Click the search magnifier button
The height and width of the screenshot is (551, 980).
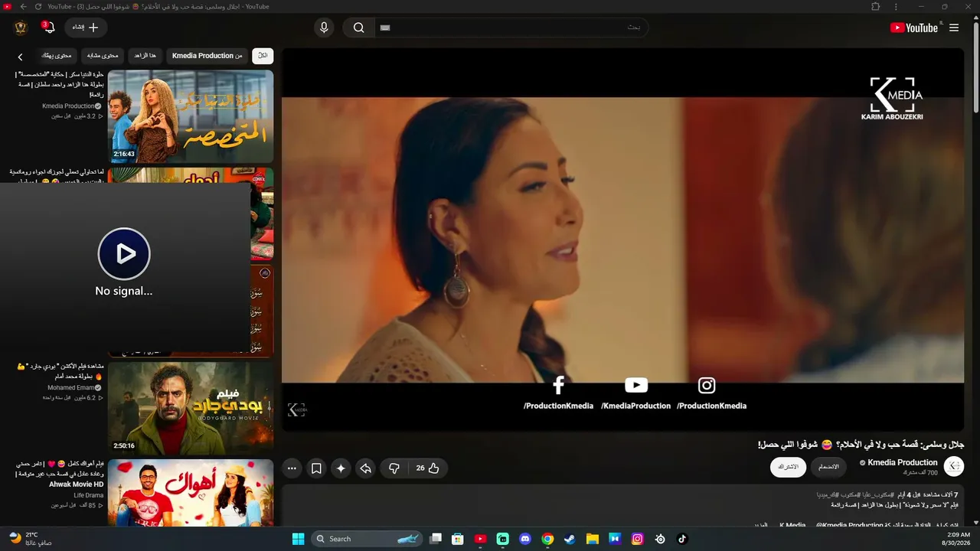tap(358, 28)
